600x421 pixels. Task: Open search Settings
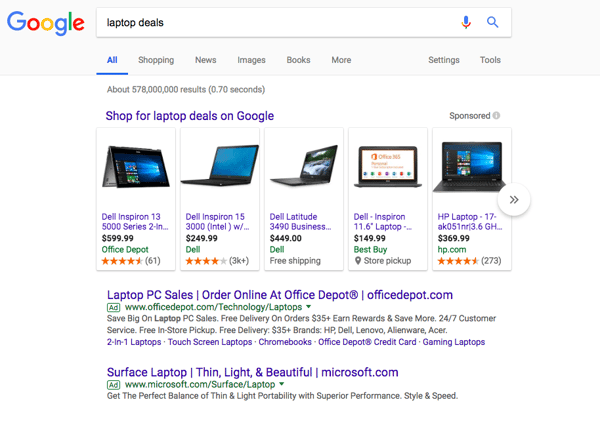pyautogui.click(x=444, y=60)
